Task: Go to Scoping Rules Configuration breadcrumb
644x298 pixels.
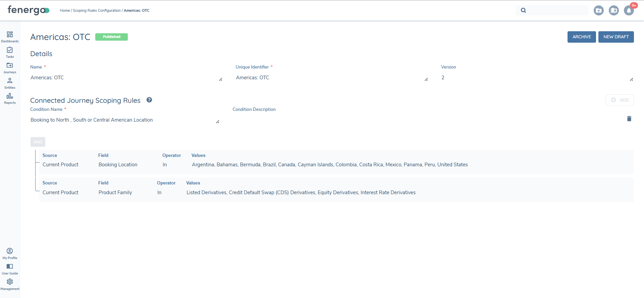Action: (x=97, y=10)
